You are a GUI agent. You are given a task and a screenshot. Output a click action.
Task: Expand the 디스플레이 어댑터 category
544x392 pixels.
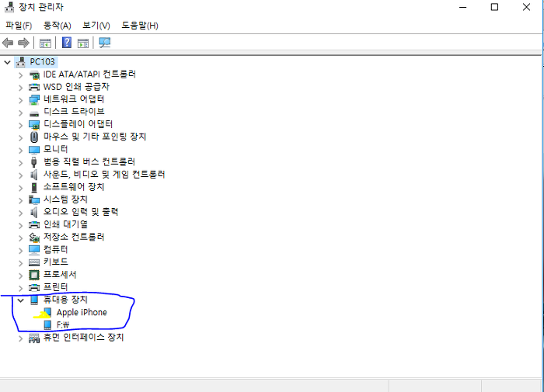click(x=20, y=125)
